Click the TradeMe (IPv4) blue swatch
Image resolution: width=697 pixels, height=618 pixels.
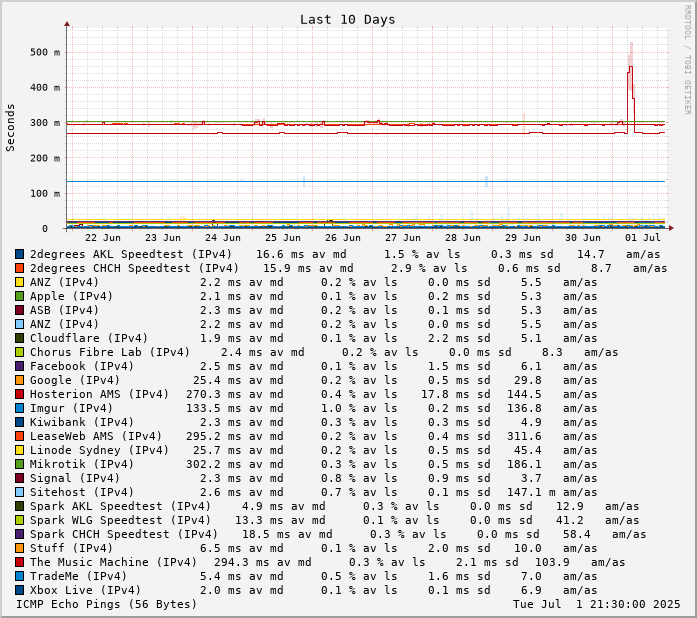(x=19, y=576)
